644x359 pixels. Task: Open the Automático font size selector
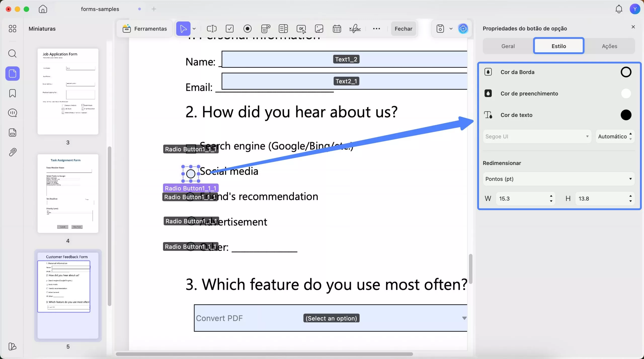(615, 137)
